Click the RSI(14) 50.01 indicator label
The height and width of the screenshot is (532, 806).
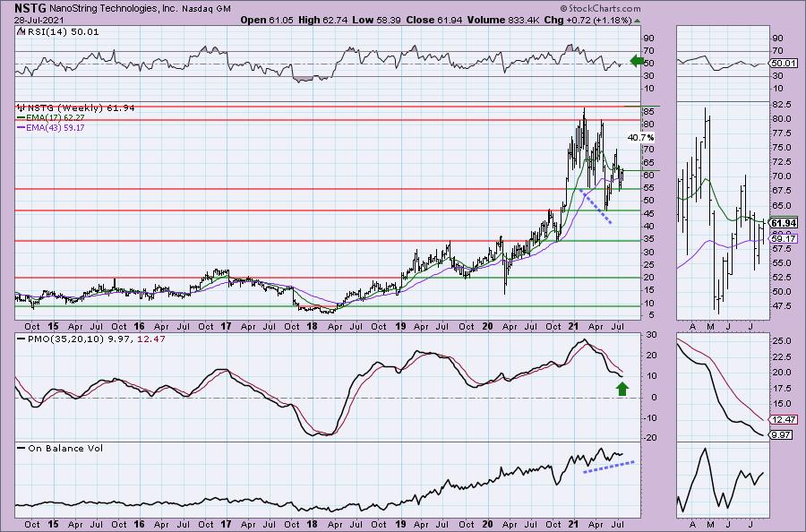click(58, 32)
